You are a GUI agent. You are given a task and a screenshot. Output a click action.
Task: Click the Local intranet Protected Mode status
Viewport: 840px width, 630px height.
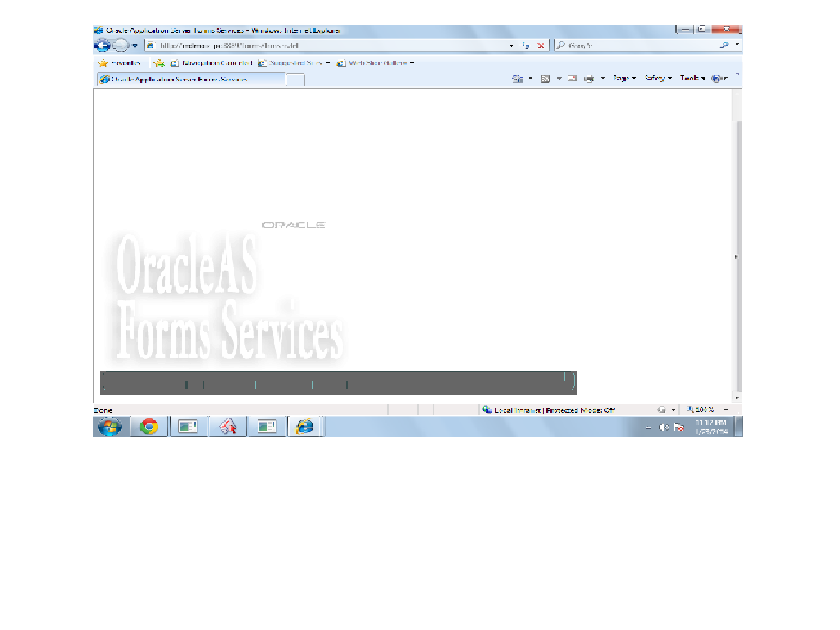[549, 410]
